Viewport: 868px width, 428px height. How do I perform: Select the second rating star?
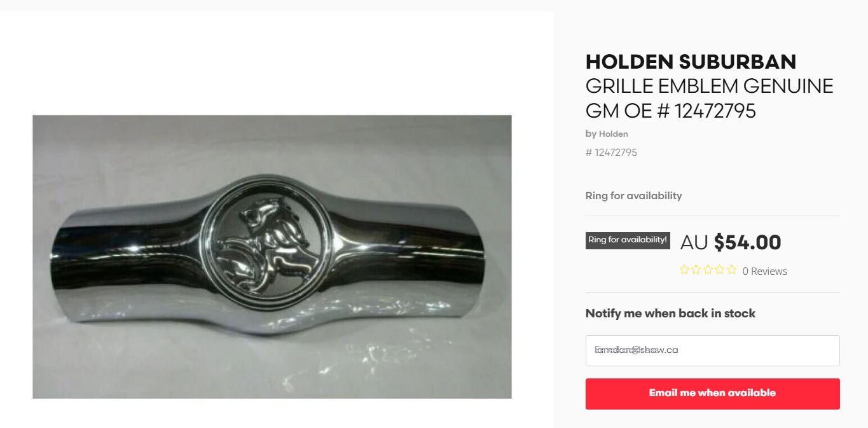click(696, 270)
